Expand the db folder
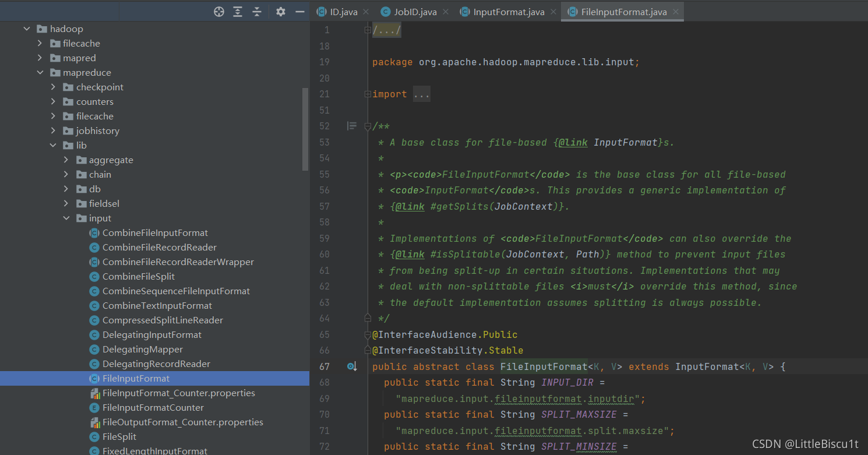The width and height of the screenshot is (868, 455). tap(66, 189)
